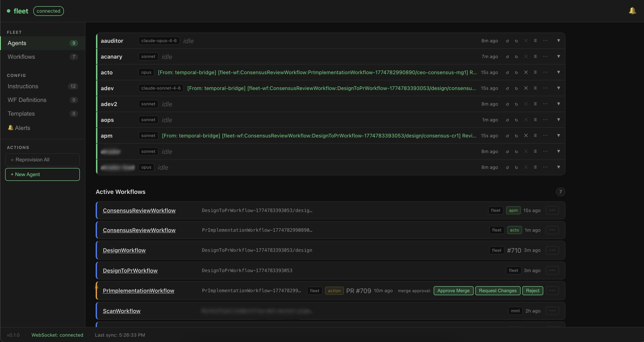Select Workflows in the sidebar
644x342 pixels.
pos(21,57)
